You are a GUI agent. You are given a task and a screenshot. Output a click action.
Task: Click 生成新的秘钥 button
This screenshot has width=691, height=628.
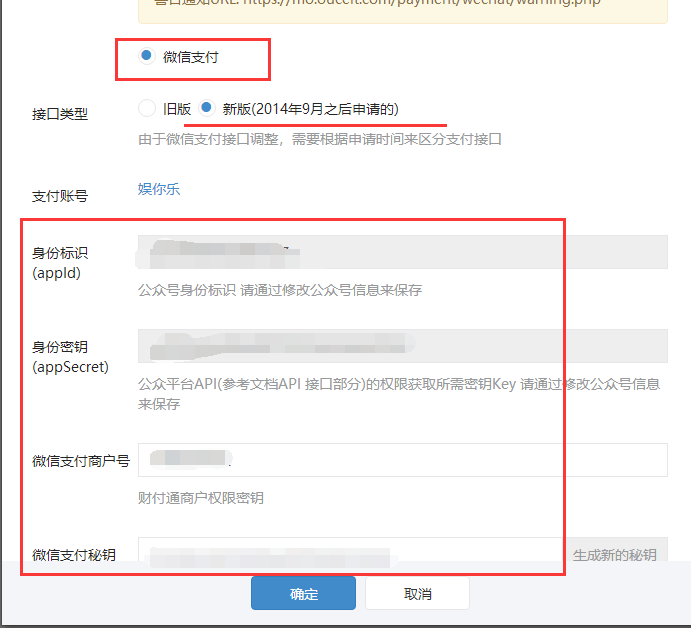(615, 550)
